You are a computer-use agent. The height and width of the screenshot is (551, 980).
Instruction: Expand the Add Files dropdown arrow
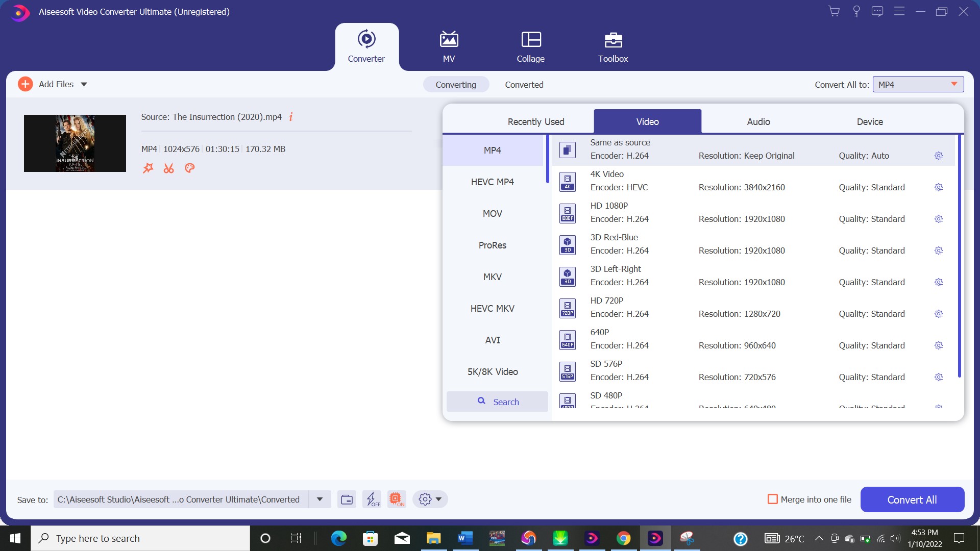click(84, 84)
